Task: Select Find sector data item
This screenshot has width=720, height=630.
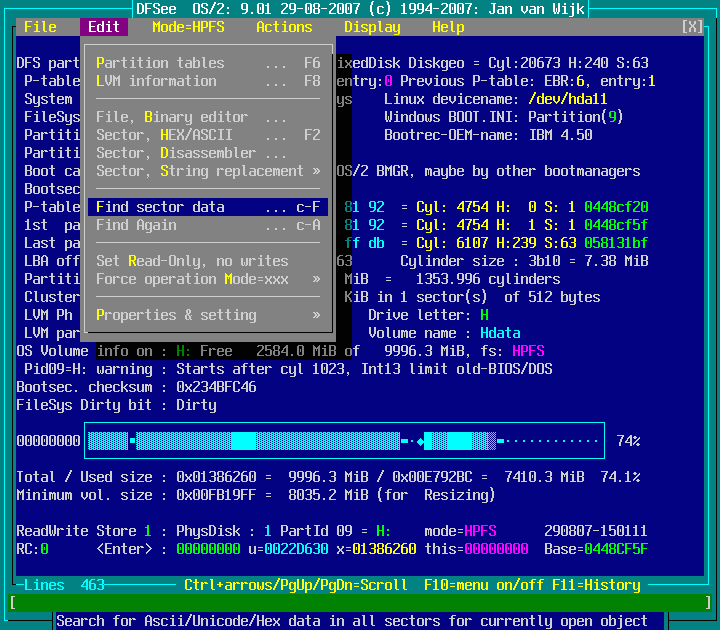Action: click(208, 207)
